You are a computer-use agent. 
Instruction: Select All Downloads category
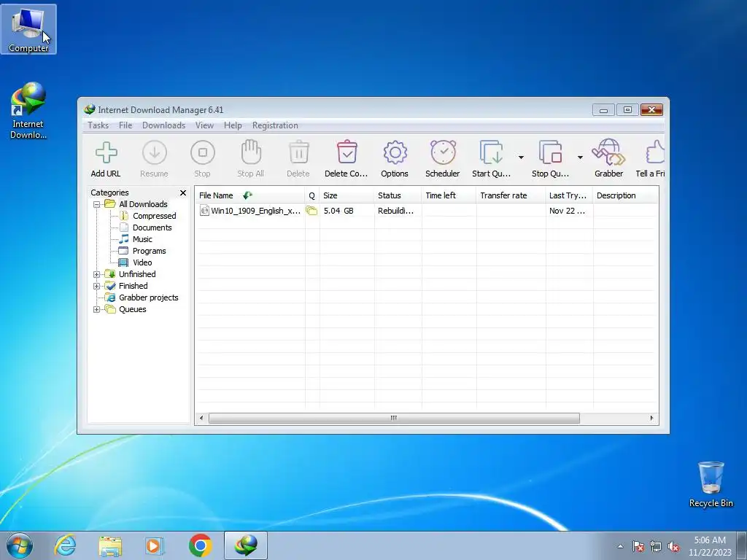(x=143, y=204)
